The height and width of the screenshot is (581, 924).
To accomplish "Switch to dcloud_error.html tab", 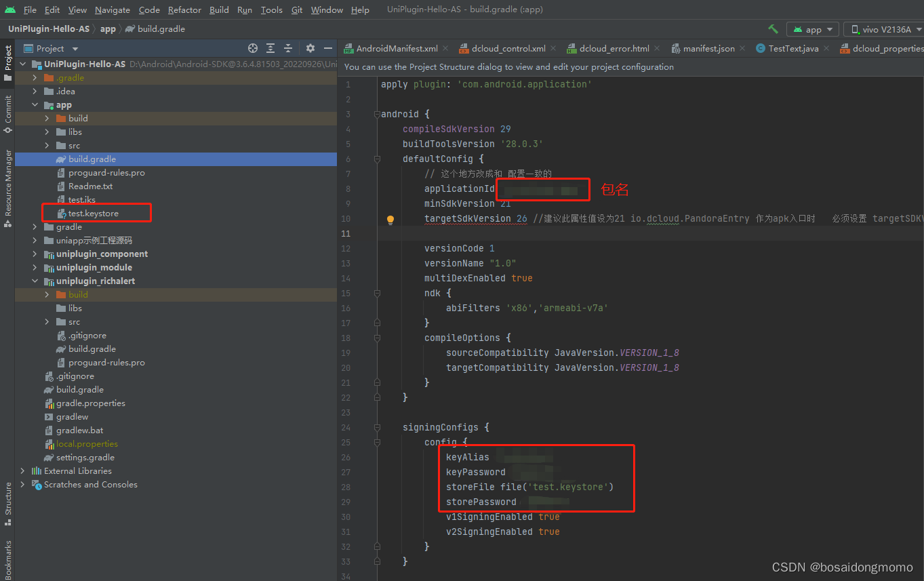I will pos(614,48).
